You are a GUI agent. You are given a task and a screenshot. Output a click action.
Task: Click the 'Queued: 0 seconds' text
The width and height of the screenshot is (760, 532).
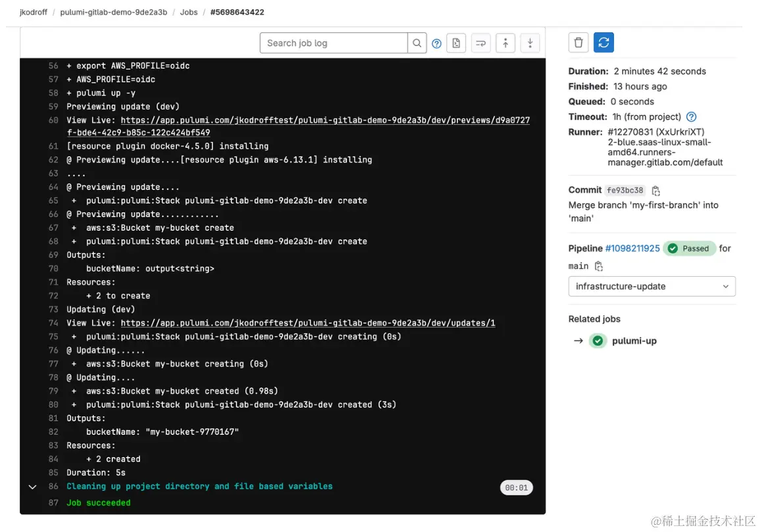[x=611, y=102]
